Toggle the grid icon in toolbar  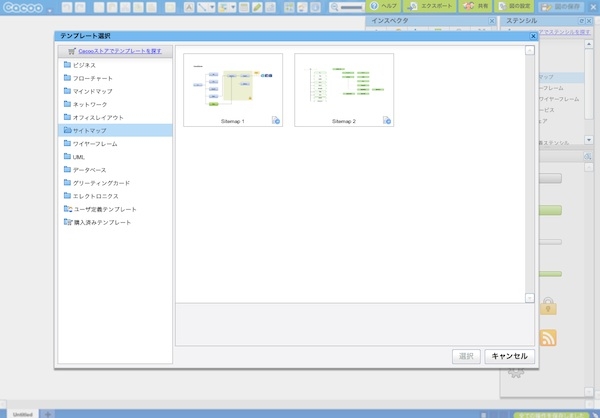coord(290,7)
